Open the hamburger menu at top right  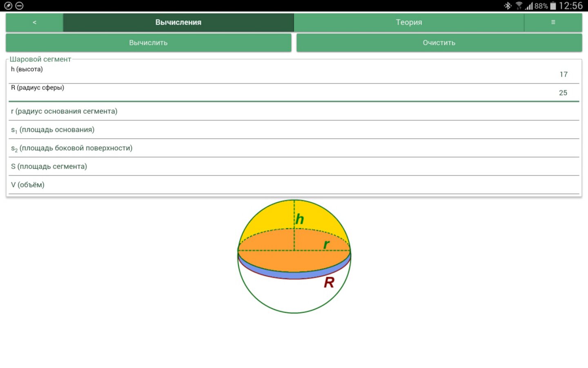click(553, 22)
